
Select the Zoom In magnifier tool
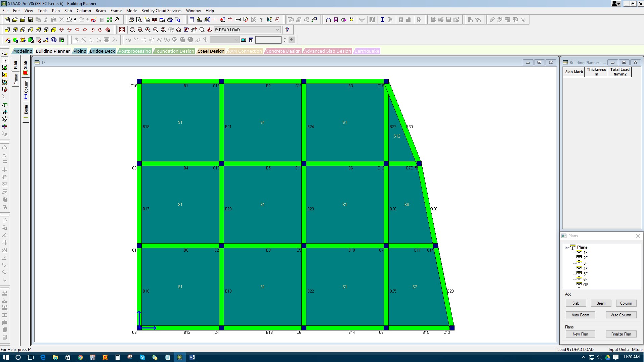click(148, 30)
